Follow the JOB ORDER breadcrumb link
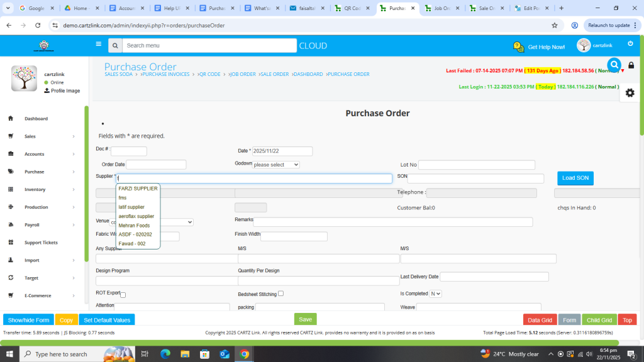The height and width of the screenshot is (362, 644). coord(242,74)
